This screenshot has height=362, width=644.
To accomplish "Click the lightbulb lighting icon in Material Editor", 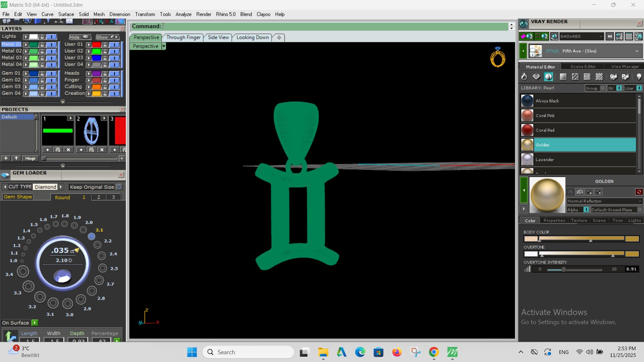I will pos(639,77).
